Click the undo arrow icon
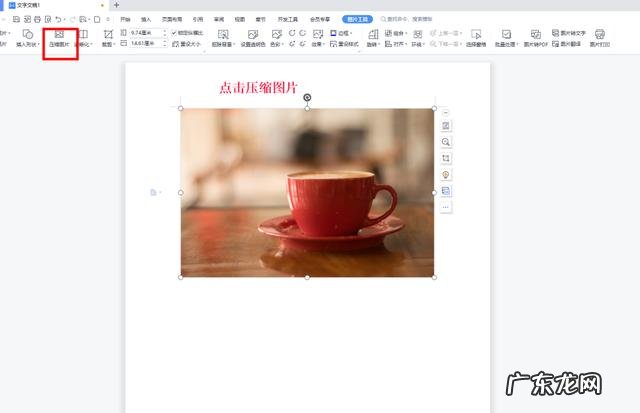Screen dimensions: 640x413 click(x=58, y=19)
